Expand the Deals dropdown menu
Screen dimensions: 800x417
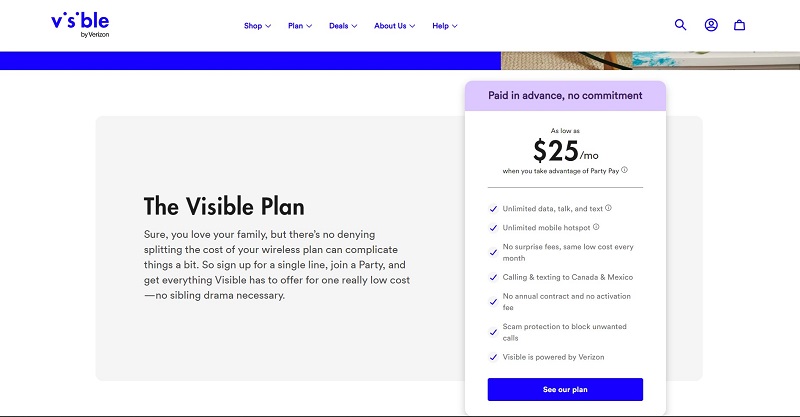343,25
